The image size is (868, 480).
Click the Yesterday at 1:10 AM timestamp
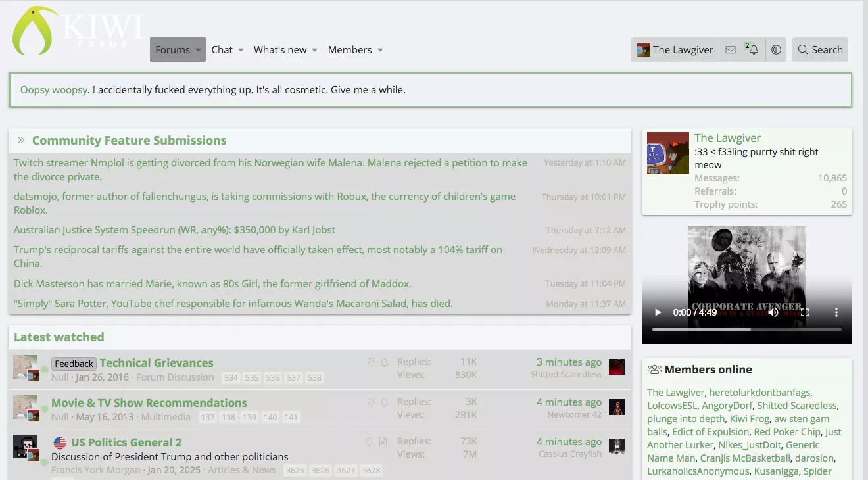tap(585, 162)
